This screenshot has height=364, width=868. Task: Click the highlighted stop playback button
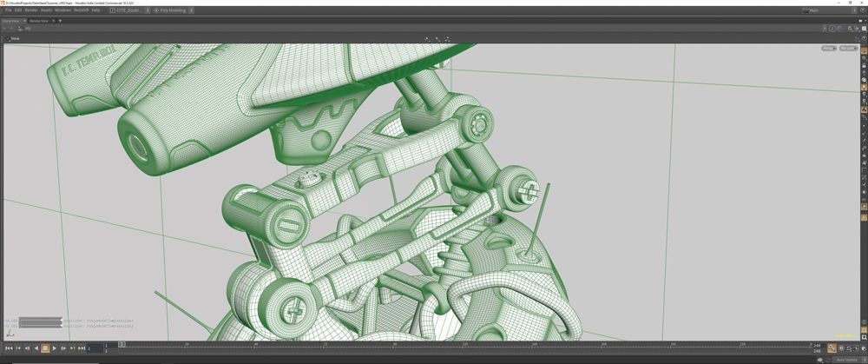[x=45, y=348]
